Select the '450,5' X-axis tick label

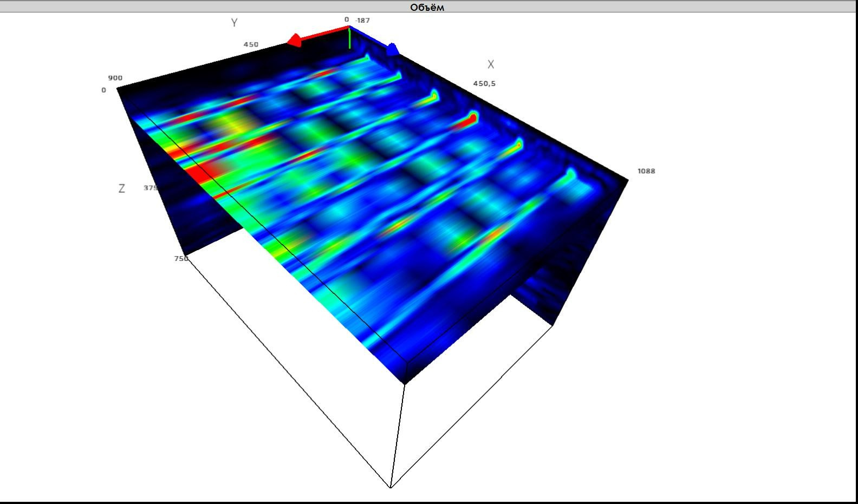click(484, 83)
